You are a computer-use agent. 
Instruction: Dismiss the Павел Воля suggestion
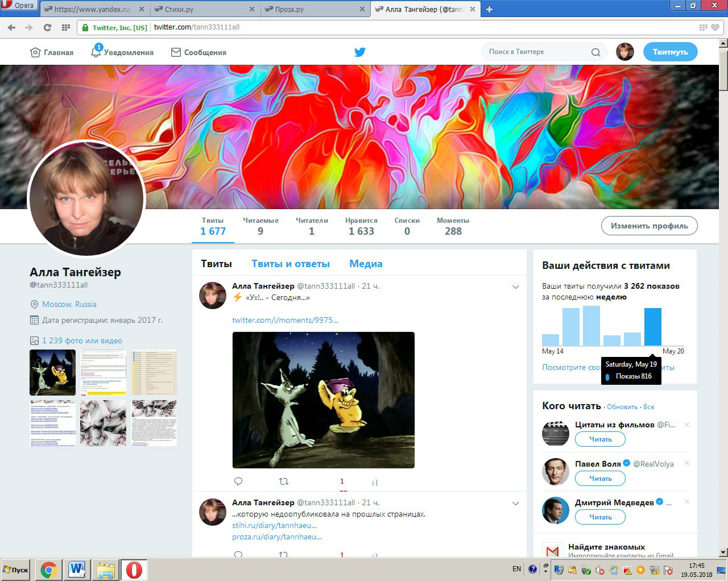[x=686, y=463]
